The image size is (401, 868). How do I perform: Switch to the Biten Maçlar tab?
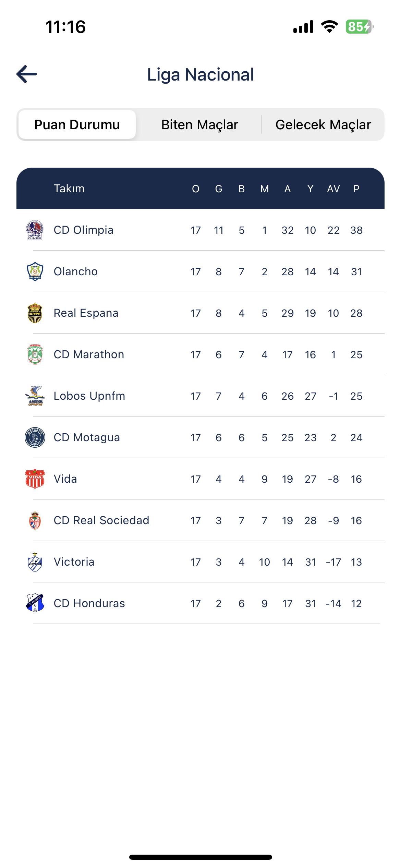(x=200, y=125)
